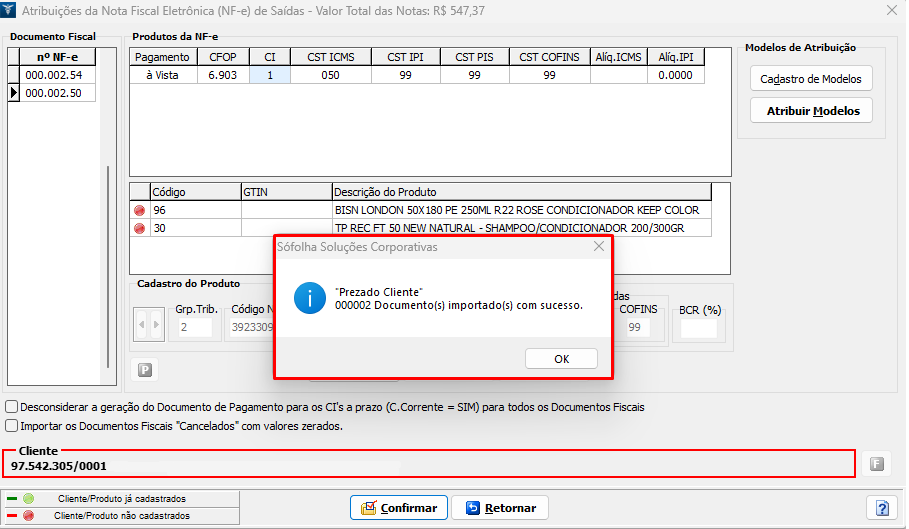909x529 pixels.
Task: Go to next product record arrow
Action: (x=155, y=324)
